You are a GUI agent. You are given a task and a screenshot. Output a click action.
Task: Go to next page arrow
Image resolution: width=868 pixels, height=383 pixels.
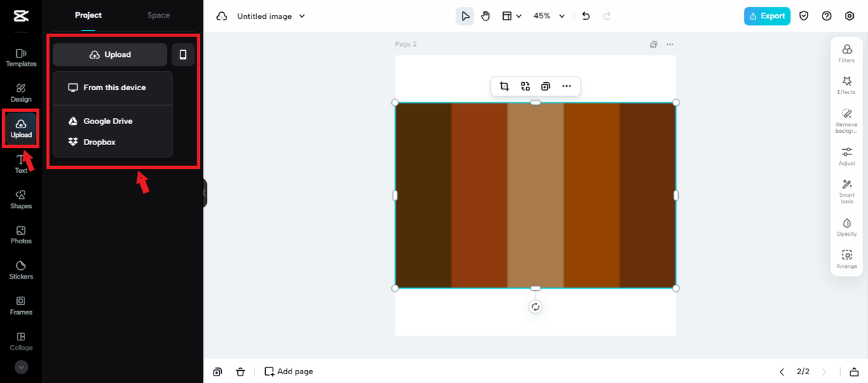coord(825,372)
